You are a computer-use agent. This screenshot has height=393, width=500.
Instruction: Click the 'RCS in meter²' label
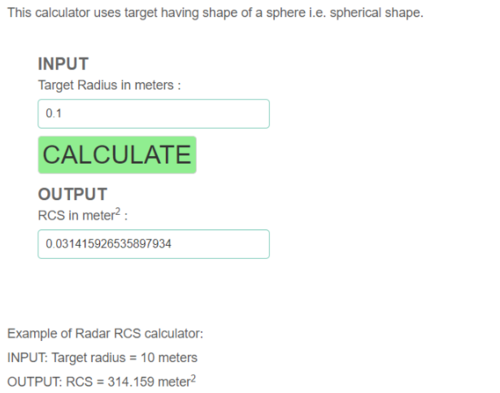pos(83,215)
